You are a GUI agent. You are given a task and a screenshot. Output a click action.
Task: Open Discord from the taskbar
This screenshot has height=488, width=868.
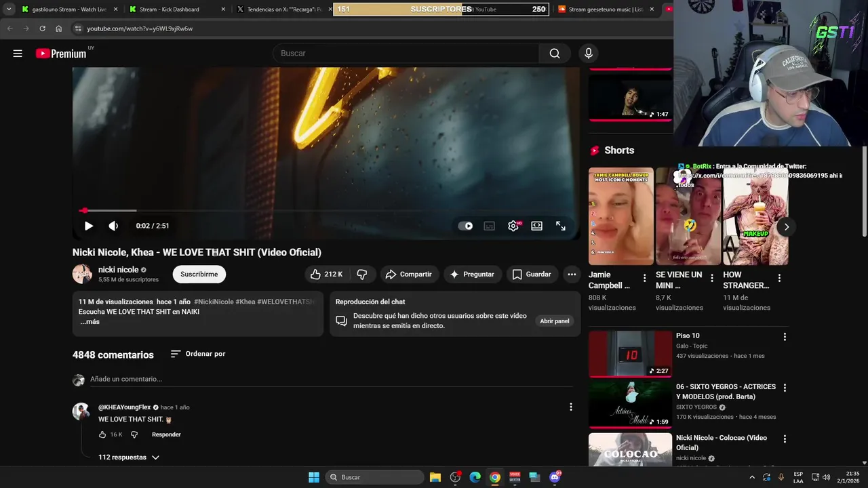pyautogui.click(x=555, y=477)
